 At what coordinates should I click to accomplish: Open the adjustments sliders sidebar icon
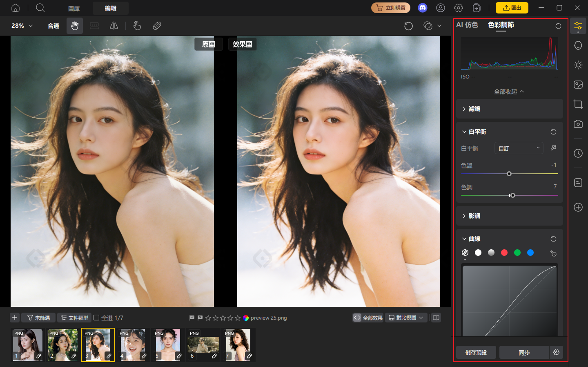tap(578, 27)
